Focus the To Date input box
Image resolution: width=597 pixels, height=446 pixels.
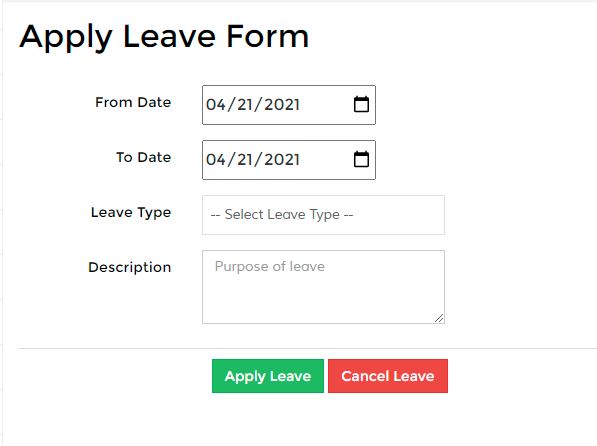pos(289,160)
